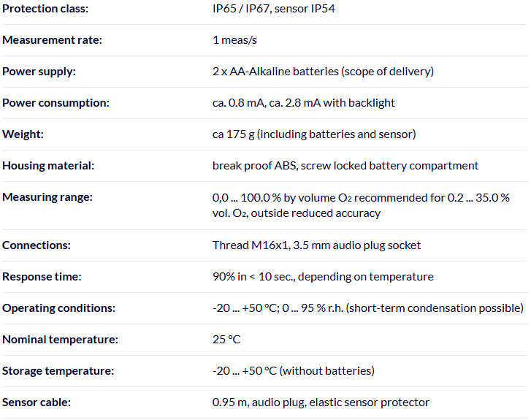Click the "IP65 / IP67, sensor IP54" value
The image size is (531, 420).
click(x=274, y=9)
